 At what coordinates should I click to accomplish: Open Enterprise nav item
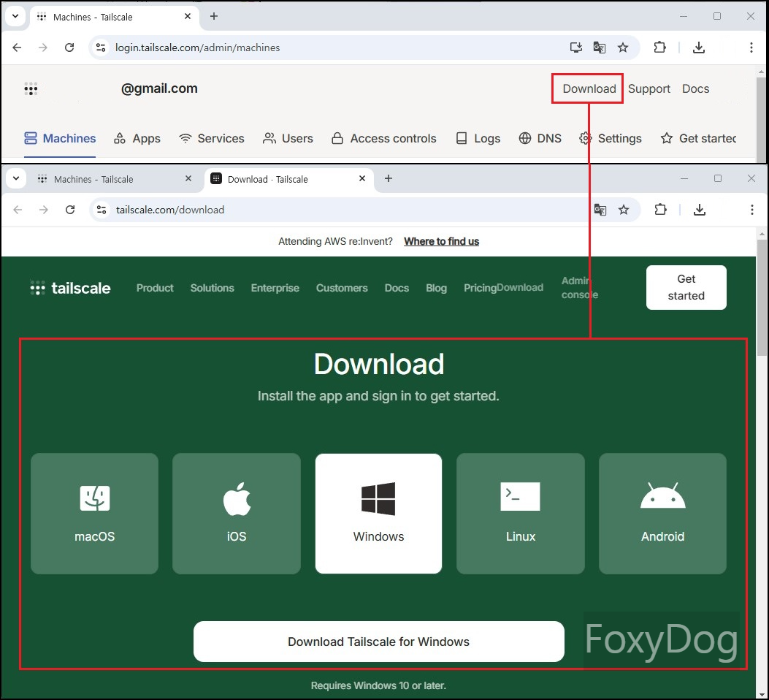275,288
